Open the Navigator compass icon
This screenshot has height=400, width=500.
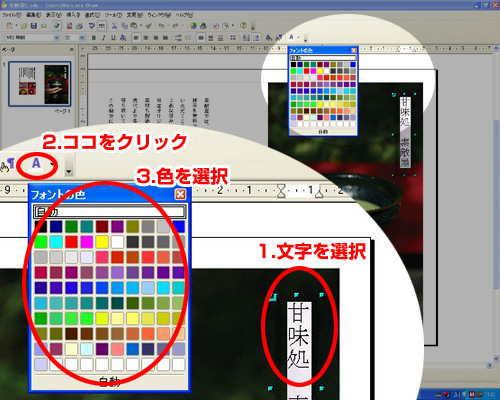coord(216,26)
